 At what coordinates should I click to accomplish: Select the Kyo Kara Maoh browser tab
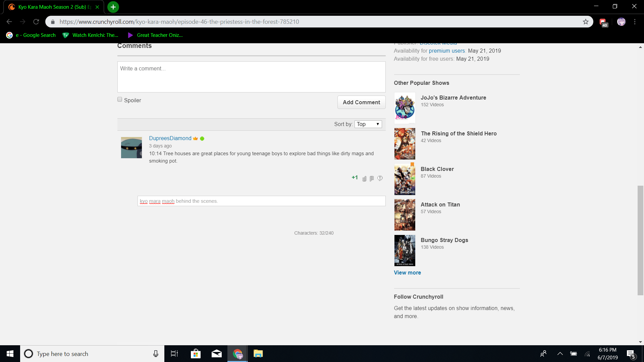pos(52,7)
